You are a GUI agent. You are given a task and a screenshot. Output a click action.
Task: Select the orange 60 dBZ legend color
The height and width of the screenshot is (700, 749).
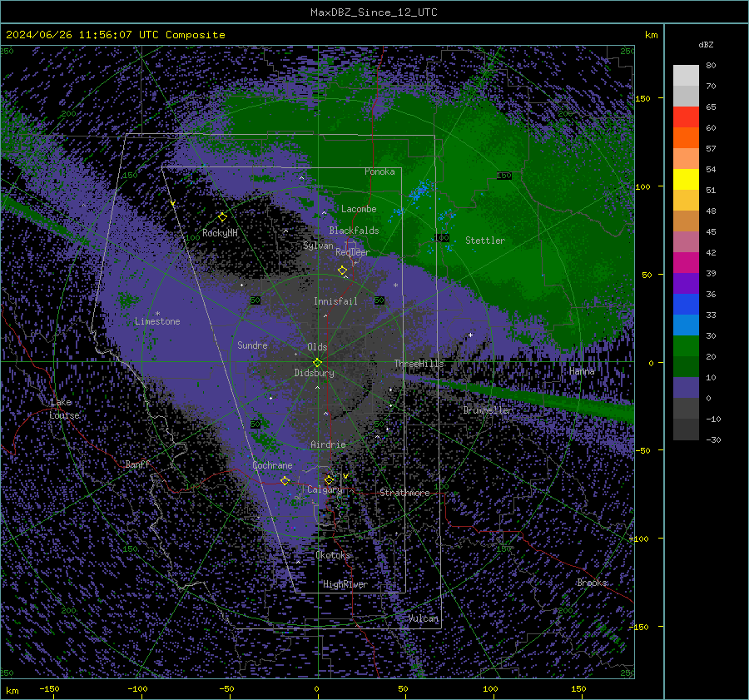tap(686, 137)
